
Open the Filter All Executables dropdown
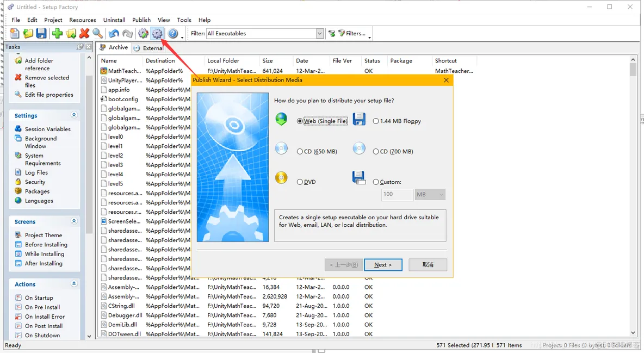point(319,34)
